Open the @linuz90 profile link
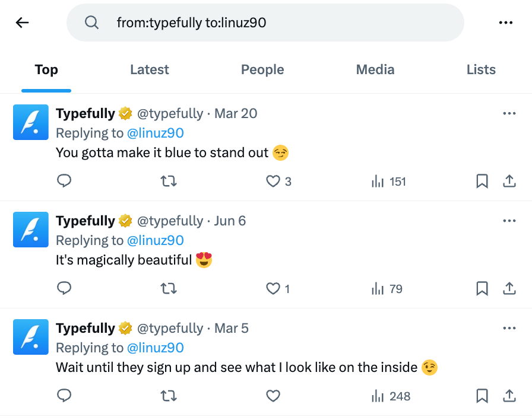This screenshot has width=532, height=420. pyautogui.click(x=156, y=133)
